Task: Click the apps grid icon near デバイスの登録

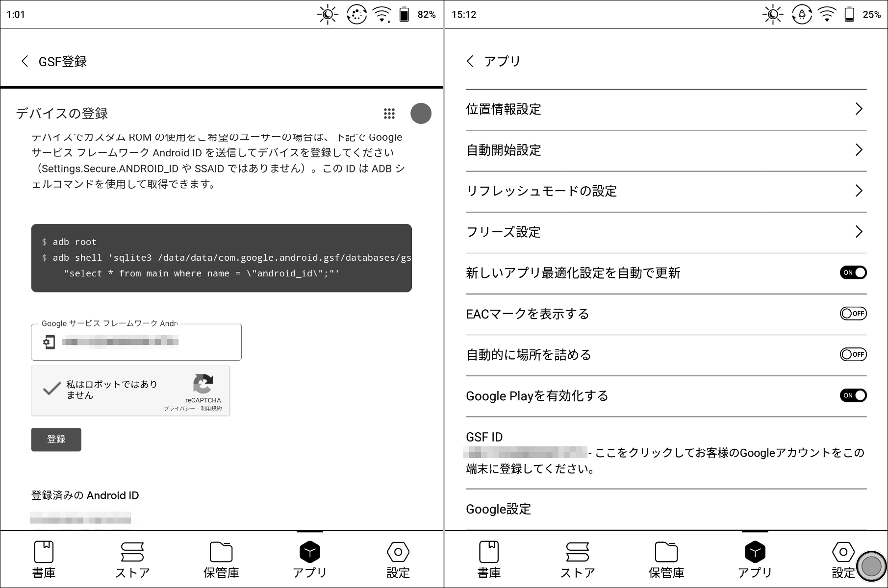Action: (389, 114)
